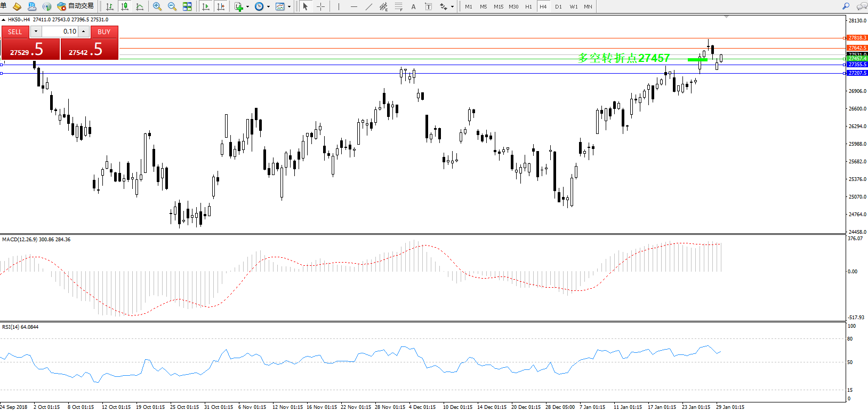Pick the trendline drawing tool
868x411 pixels.
coord(369,6)
